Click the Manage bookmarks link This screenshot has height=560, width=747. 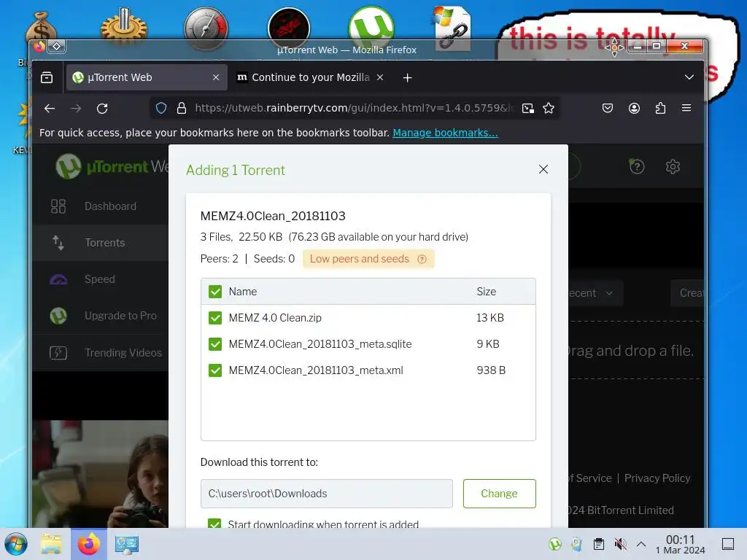point(445,133)
